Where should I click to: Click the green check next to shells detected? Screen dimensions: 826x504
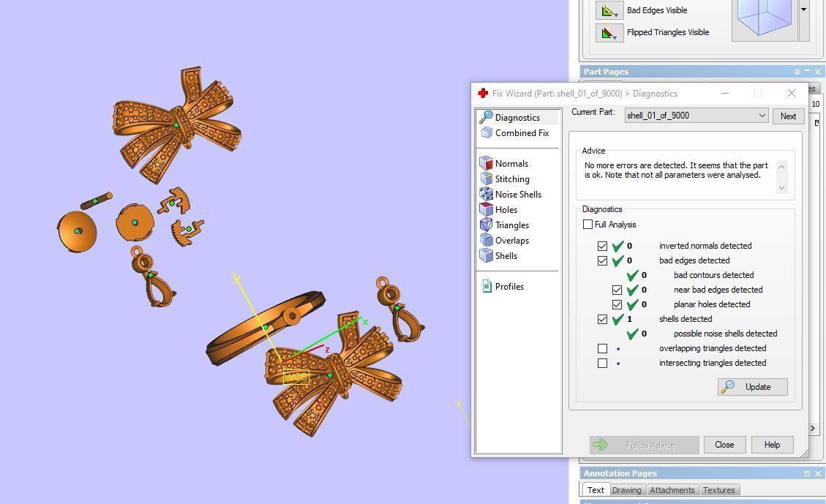[618, 319]
